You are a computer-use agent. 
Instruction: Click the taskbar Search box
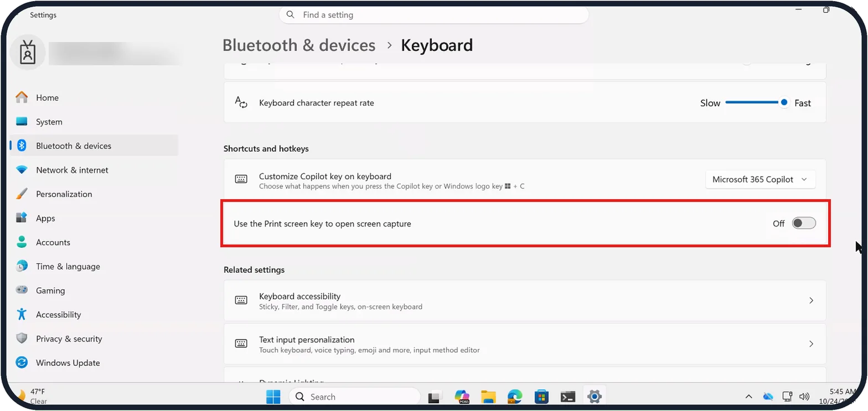[x=355, y=397]
